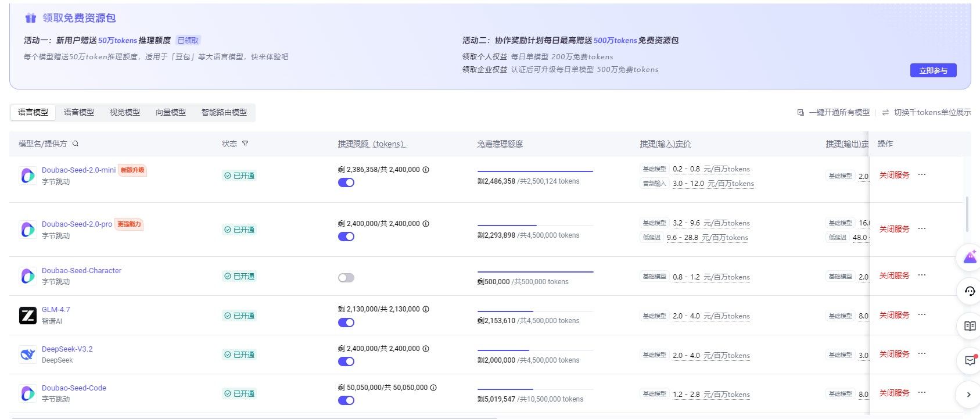Open the Doubao-Seed-2.0-pro model link
Viewport: 980px width, 419px height.
[77, 224]
